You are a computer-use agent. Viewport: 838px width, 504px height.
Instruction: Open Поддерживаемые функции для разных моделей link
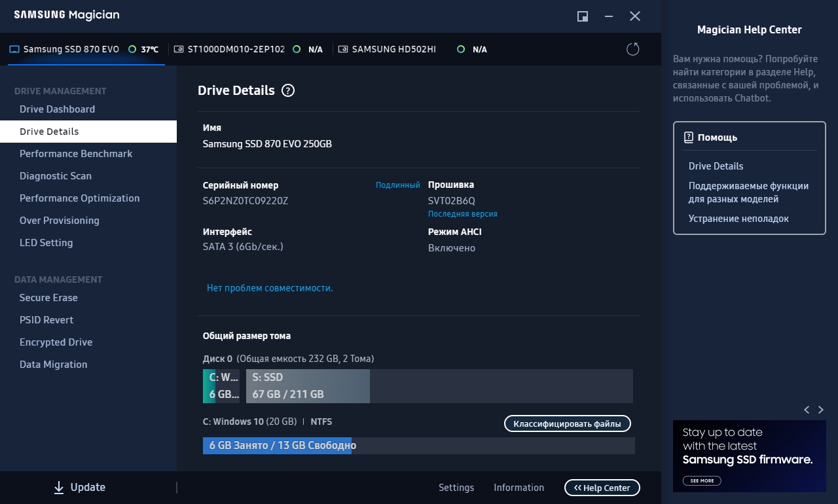(748, 192)
